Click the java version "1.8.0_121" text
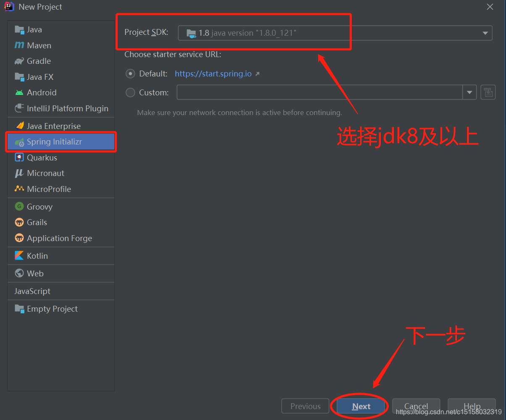 pyautogui.click(x=254, y=33)
